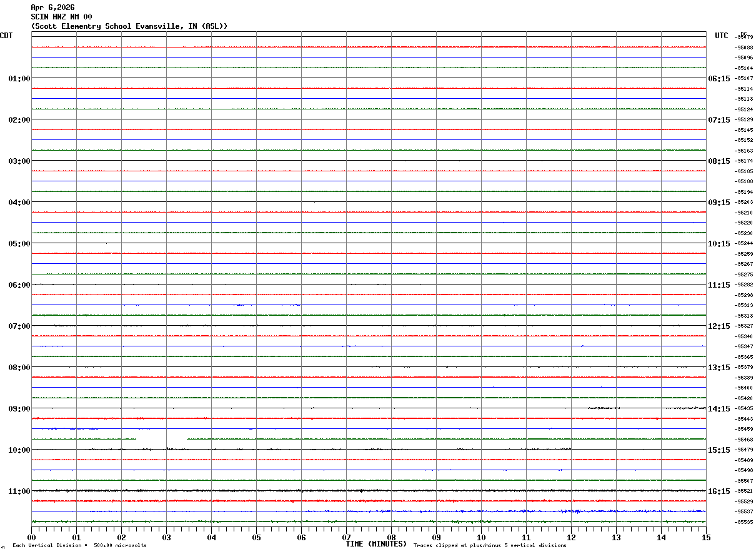Click the "03:00" CDT time label
Image resolution: width=756 pixels, height=554 pixels.
pos(19,161)
